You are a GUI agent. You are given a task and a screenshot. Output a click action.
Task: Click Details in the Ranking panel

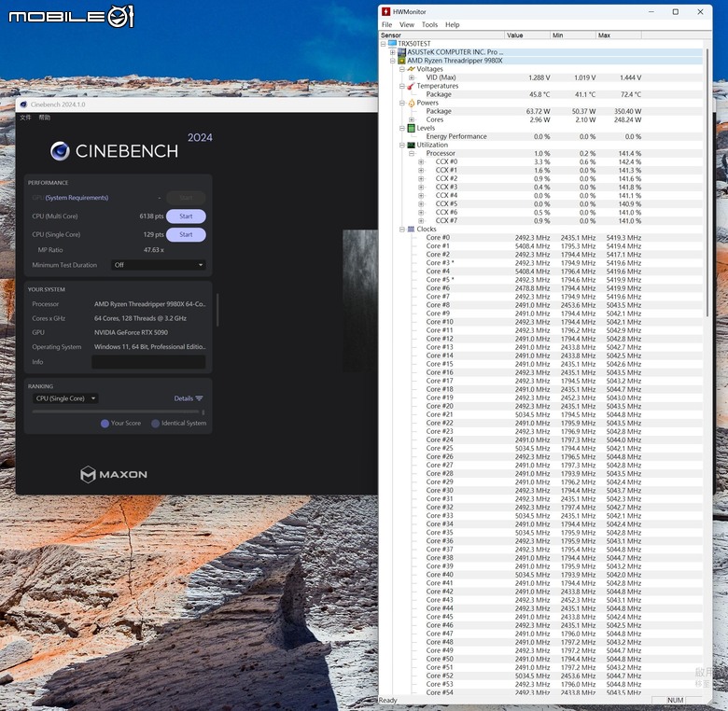pyautogui.click(x=183, y=398)
